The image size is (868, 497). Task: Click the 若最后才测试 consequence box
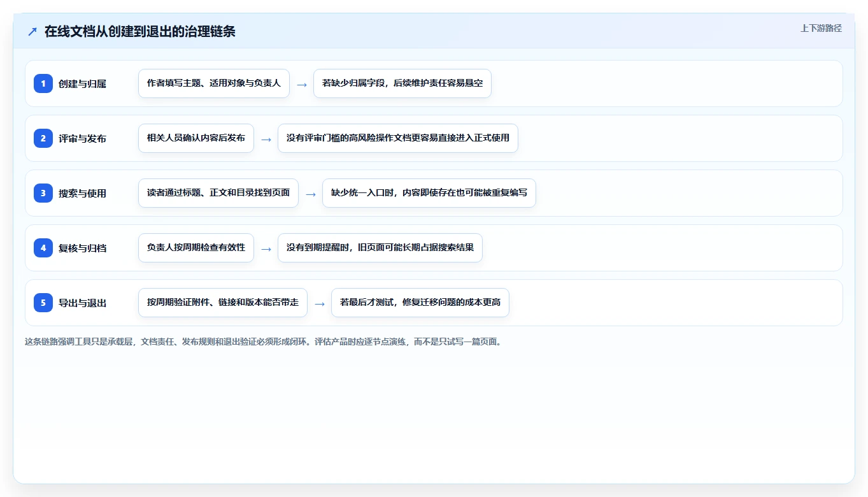pyautogui.click(x=420, y=303)
